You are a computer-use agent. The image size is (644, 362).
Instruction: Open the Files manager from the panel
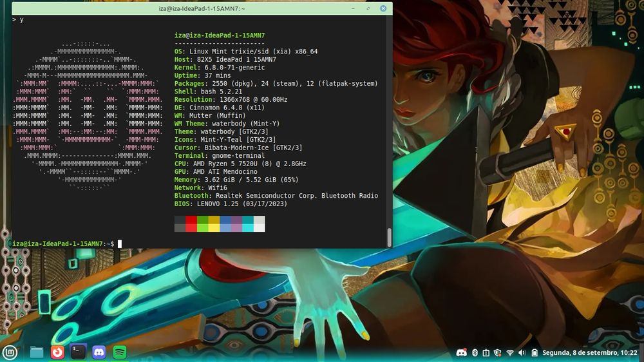click(37, 352)
